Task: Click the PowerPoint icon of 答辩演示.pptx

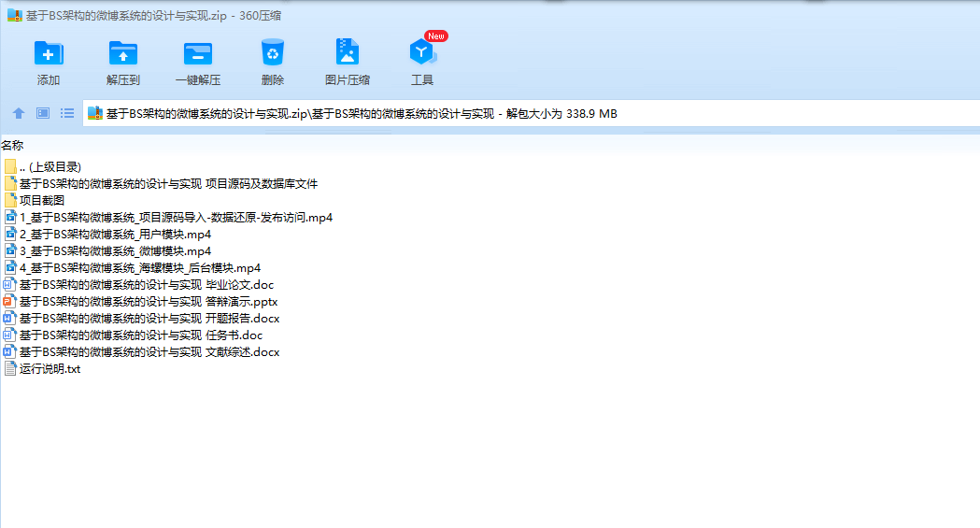Action: (8, 301)
